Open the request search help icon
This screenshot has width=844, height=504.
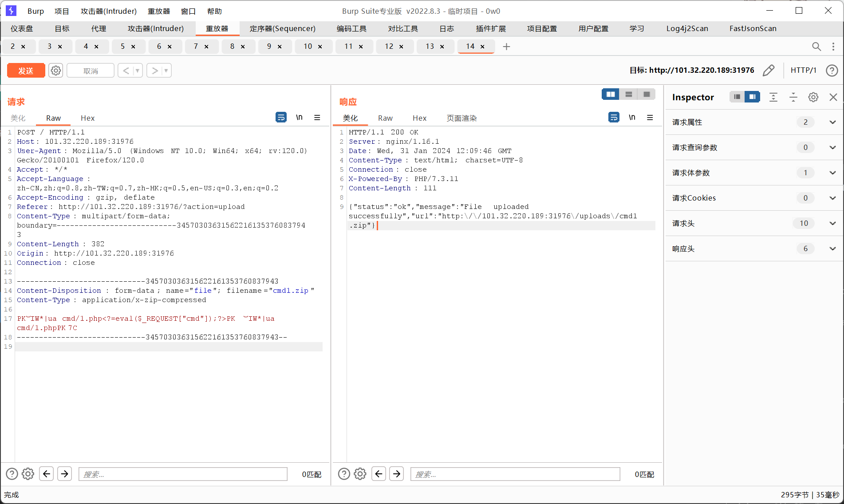[12, 474]
